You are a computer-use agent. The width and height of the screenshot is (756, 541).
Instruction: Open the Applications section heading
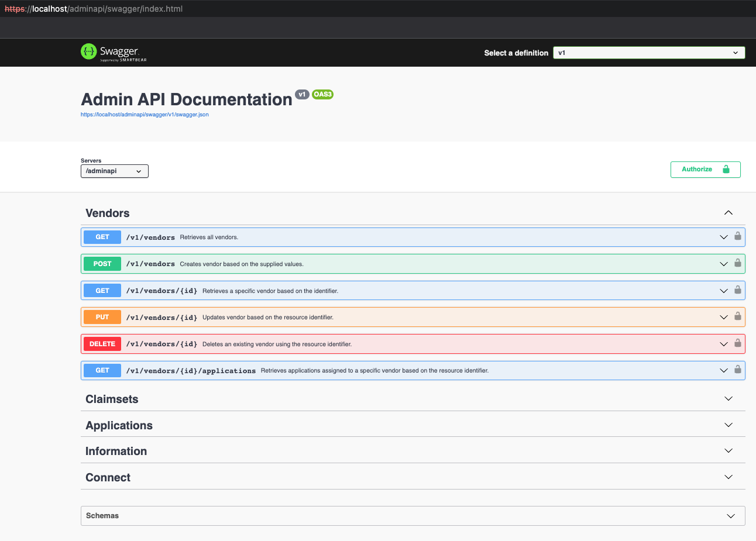tap(119, 425)
